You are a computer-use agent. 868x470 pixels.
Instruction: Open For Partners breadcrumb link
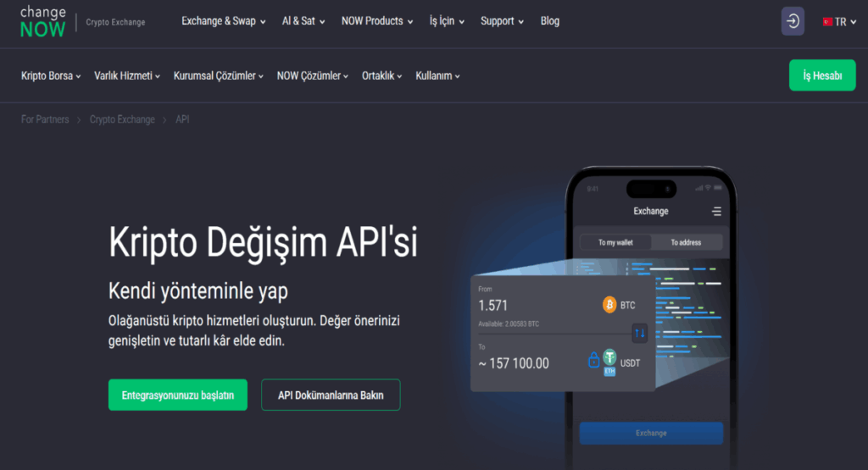click(45, 119)
